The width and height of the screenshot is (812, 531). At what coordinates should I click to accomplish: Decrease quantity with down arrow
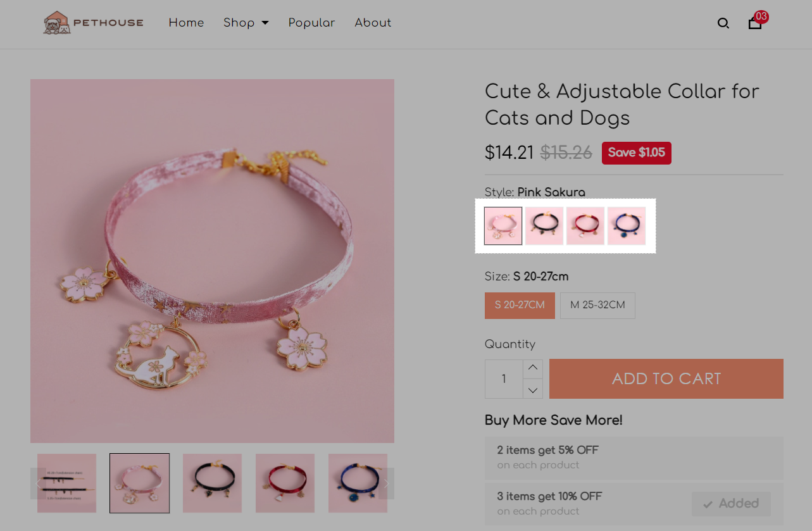click(533, 389)
